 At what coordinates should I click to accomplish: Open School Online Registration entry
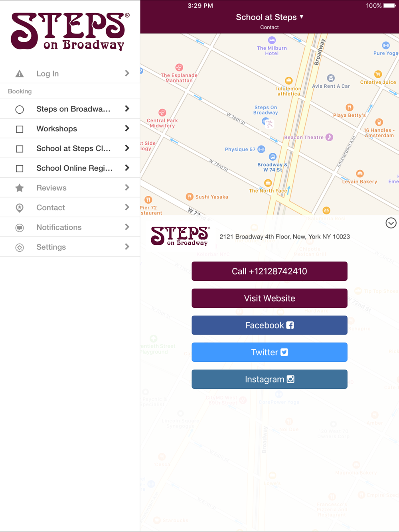pos(70,168)
